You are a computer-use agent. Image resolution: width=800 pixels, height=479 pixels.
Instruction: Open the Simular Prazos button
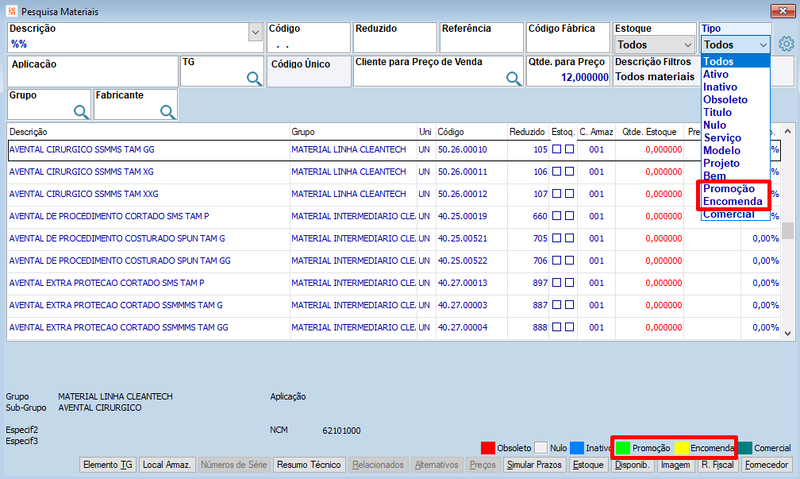pyautogui.click(x=534, y=465)
